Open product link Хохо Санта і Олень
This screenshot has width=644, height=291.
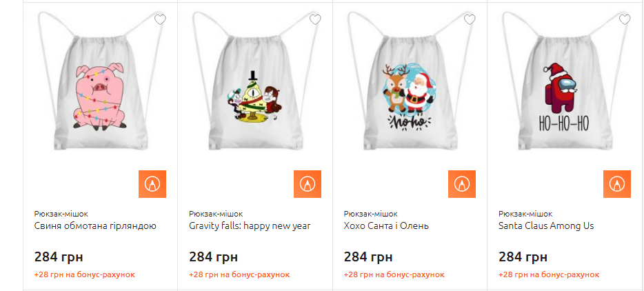386,226
